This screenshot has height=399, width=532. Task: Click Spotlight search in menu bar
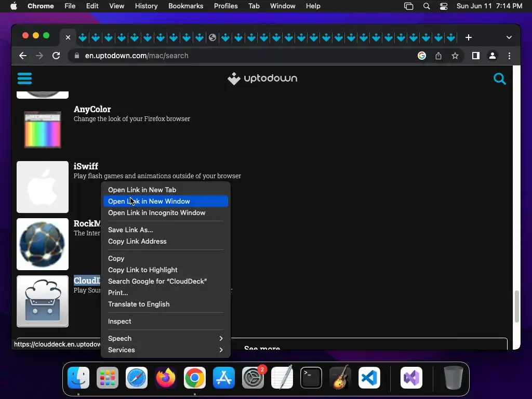[427, 6]
